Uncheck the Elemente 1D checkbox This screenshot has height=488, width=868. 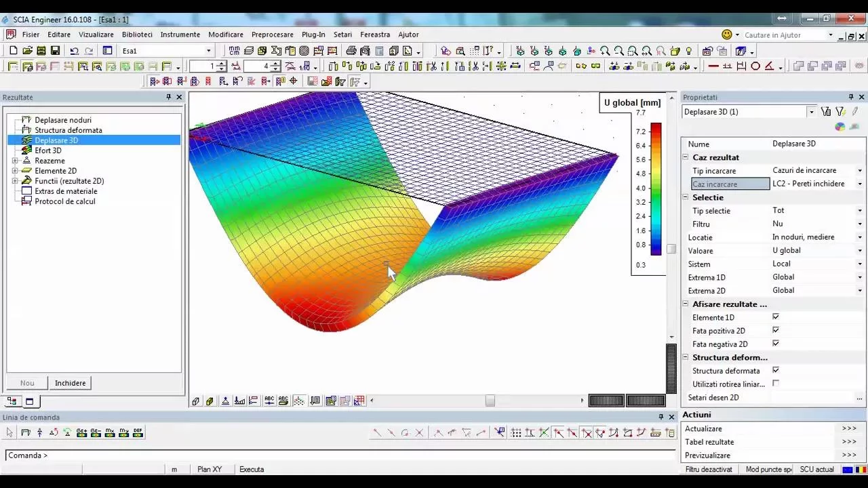coord(776,317)
